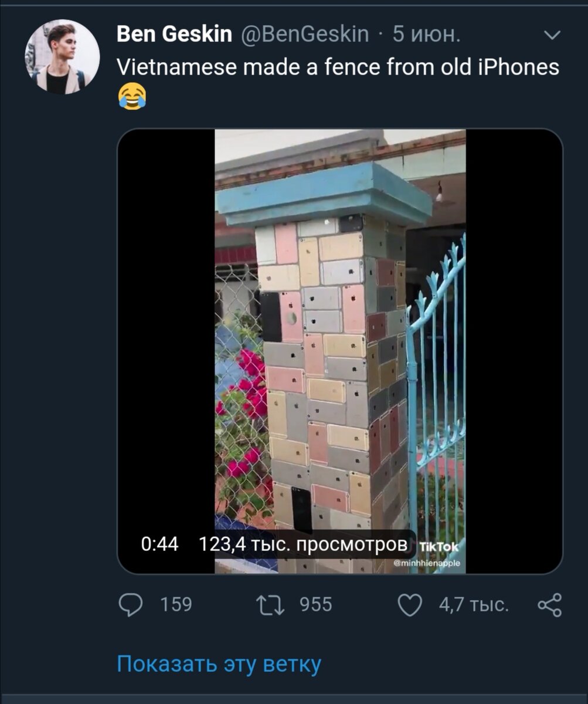Click the 0:44 video duration label

coord(159,544)
